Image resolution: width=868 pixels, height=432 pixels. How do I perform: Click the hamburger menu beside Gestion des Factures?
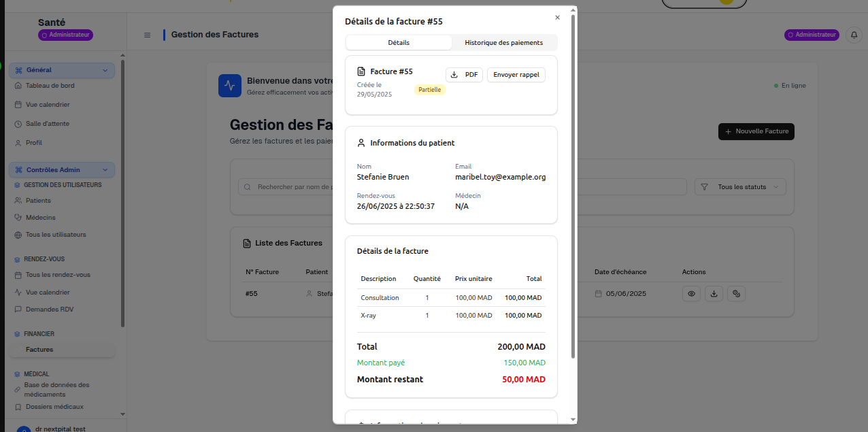point(147,35)
